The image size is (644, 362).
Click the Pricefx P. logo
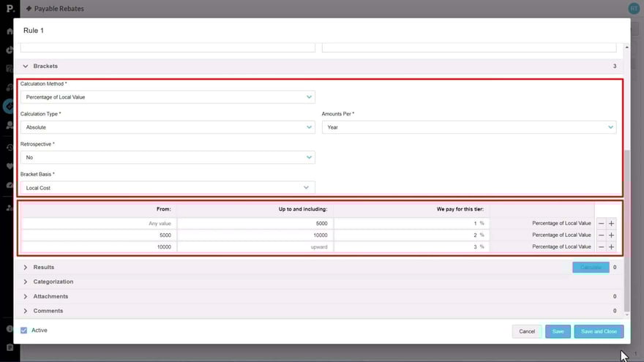click(10, 9)
